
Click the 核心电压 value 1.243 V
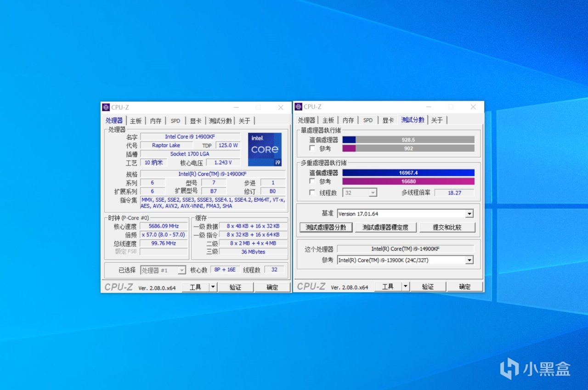[x=223, y=163]
